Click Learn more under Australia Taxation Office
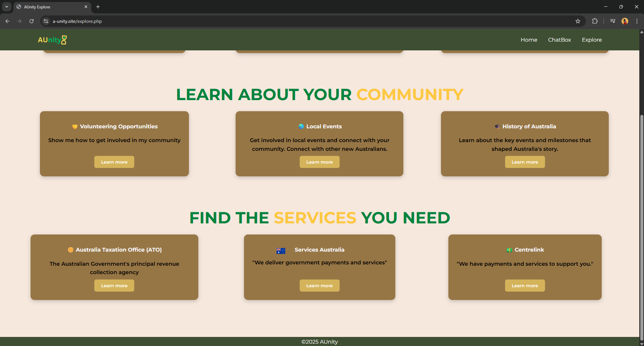The image size is (644, 346). [114, 286]
